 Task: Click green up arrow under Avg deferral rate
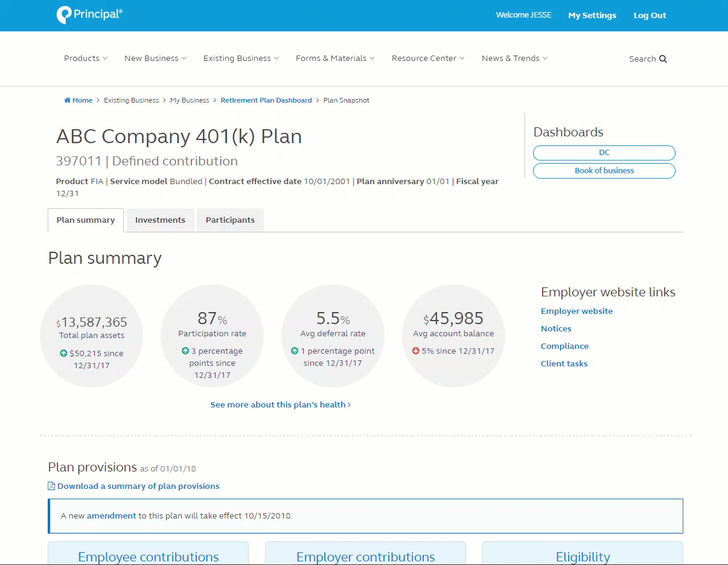pyautogui.click(x=295, y=351)
